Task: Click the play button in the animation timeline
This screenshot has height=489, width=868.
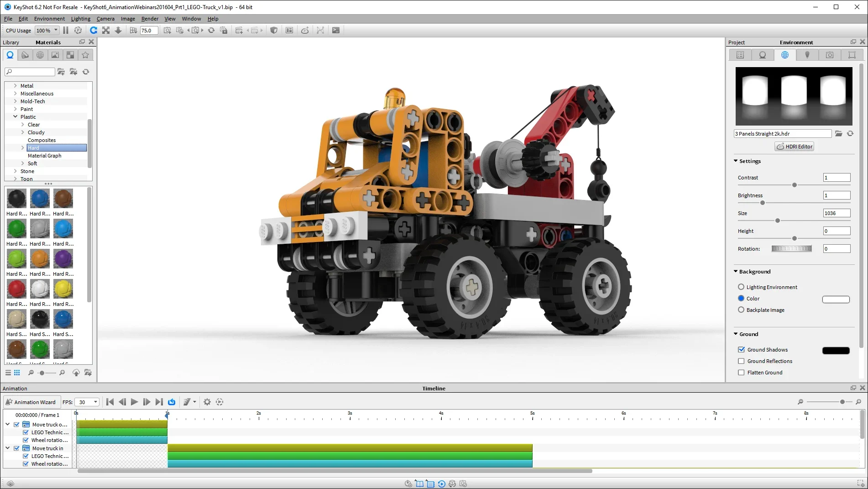Action: coord(134,402)
